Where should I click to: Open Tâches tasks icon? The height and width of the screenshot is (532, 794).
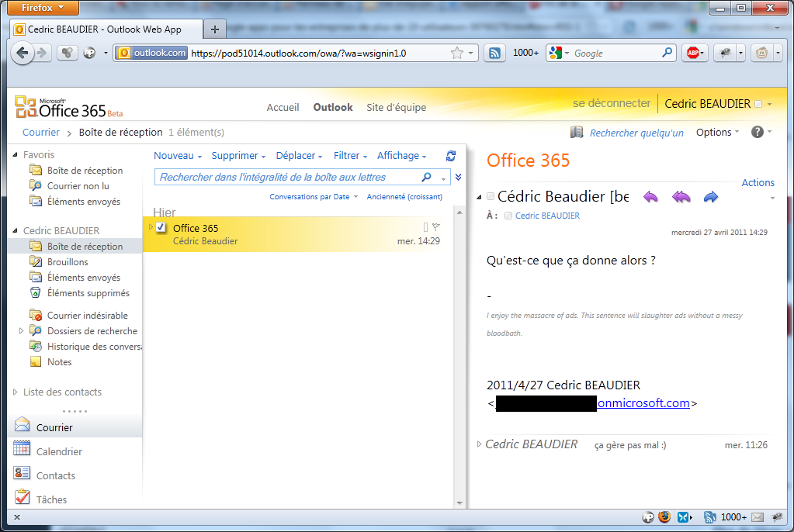pyautogui.click(x=22, y=497)
